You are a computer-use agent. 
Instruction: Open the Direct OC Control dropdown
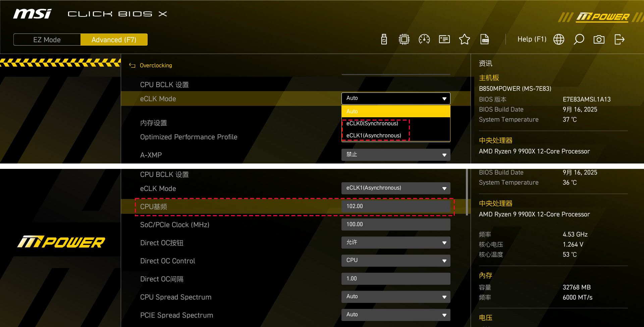click(x=396, y=261)
